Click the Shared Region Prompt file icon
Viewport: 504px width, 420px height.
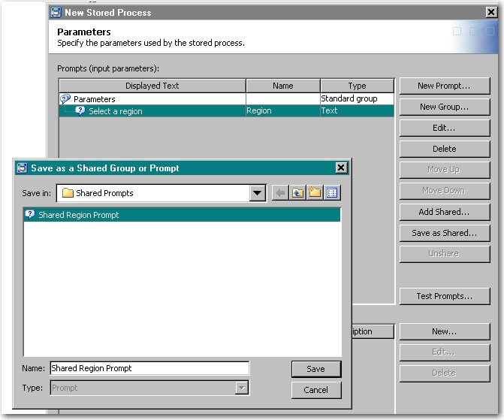(x=30, y=215)
